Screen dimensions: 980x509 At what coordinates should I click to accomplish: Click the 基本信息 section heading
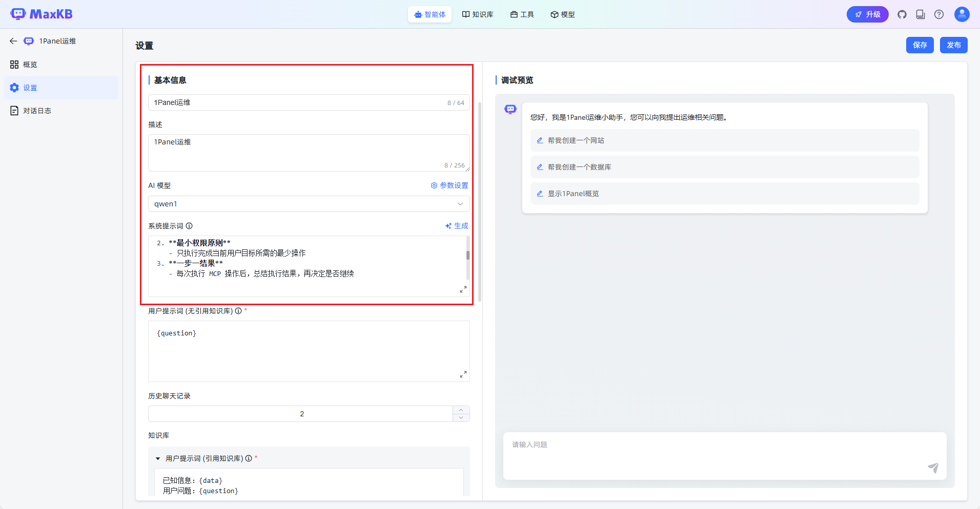[170, 80]
